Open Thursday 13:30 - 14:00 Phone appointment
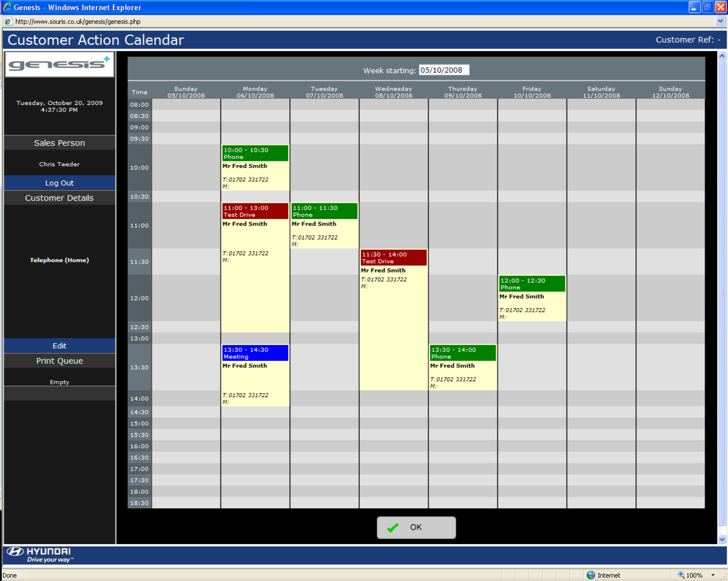Image resolution: width=728 pixels, height=581 pixels. pos(463,368)
